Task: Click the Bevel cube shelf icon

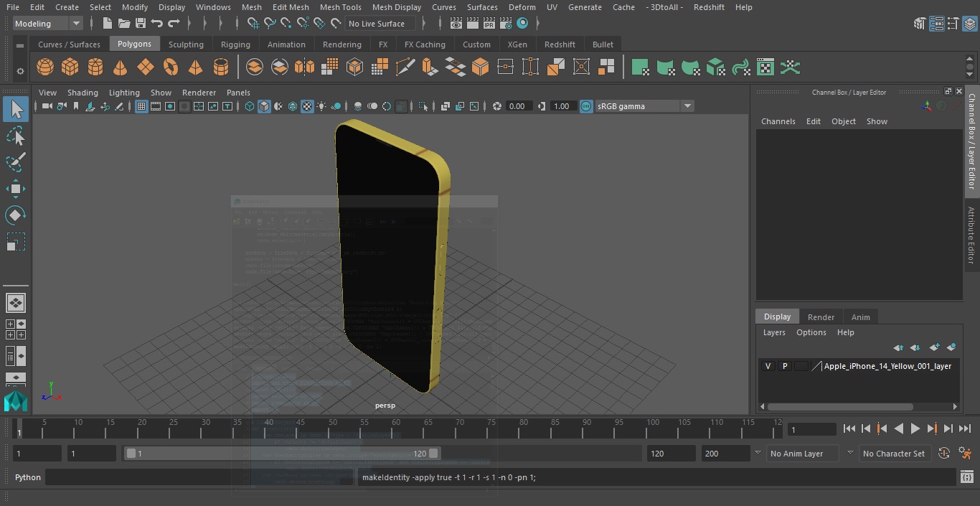Action: [x=480, y=67]
